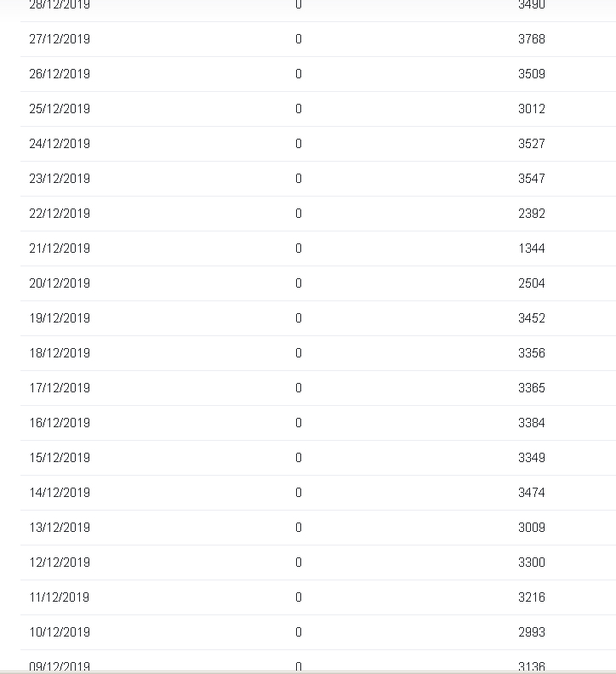Click the zero in the 15/12/2019 row
This screenshot has width=616, height=674.
click(299, 458)
